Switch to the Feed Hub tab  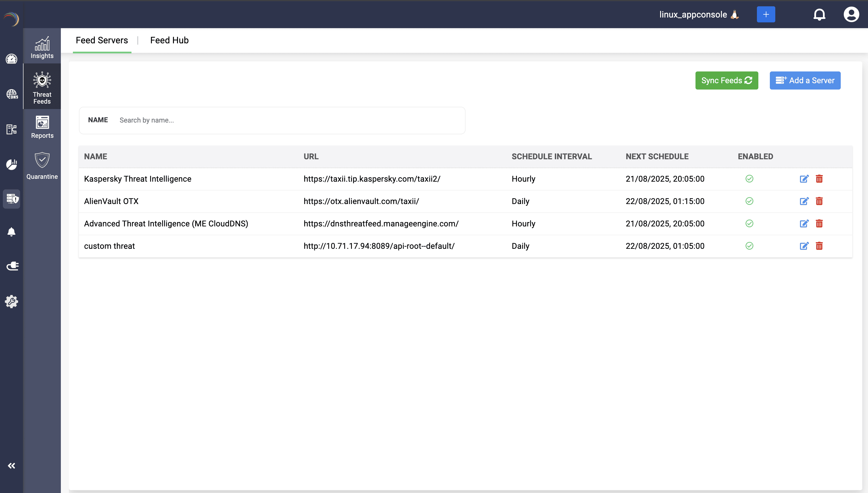pyautogui.click(x=169, y=40)
